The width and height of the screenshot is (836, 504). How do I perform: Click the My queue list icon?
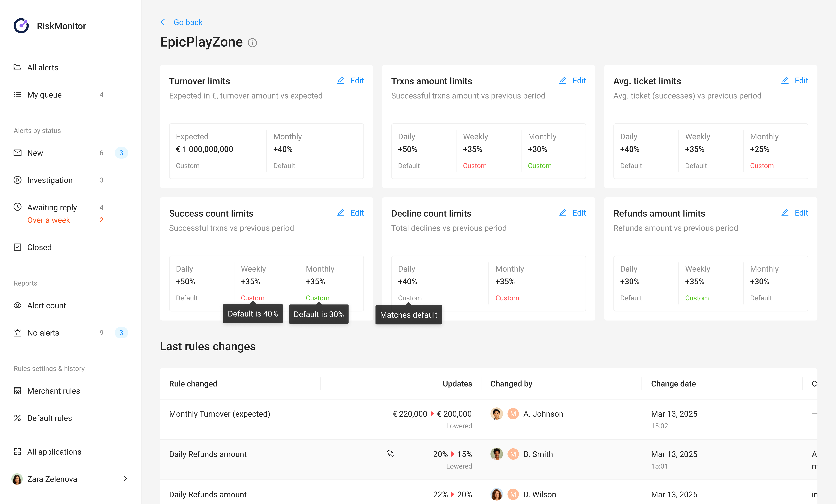point(17,95)
